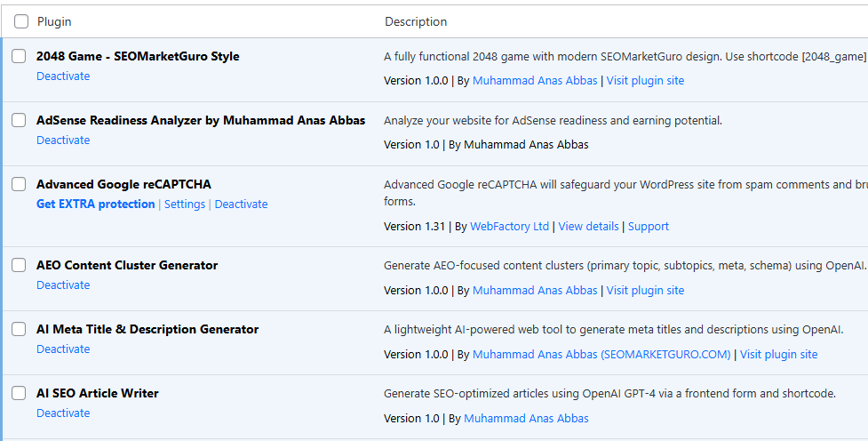Viewport: 868px width, 441px height.
Task: Select the AdSense Readiness Analyzer checkbox
Action: tap(19, 121)
